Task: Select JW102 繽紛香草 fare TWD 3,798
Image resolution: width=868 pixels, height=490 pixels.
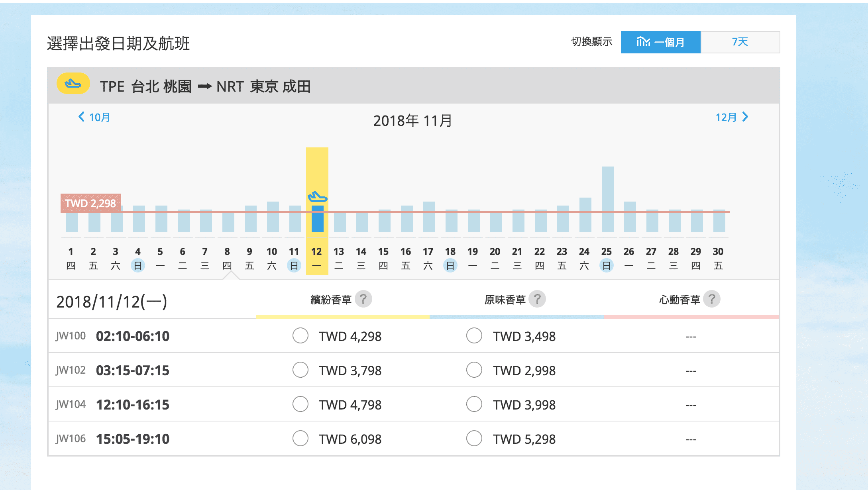Action: point(300,370)
